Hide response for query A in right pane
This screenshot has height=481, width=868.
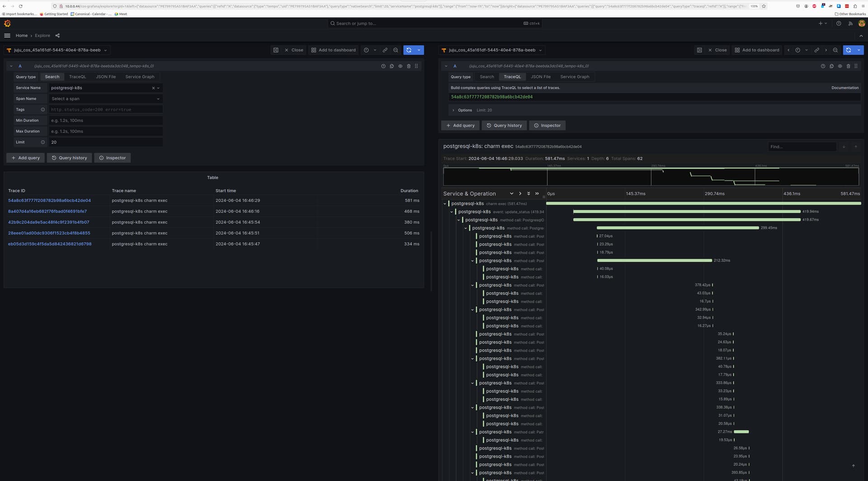pyautogui.click(x=840, y=66)
